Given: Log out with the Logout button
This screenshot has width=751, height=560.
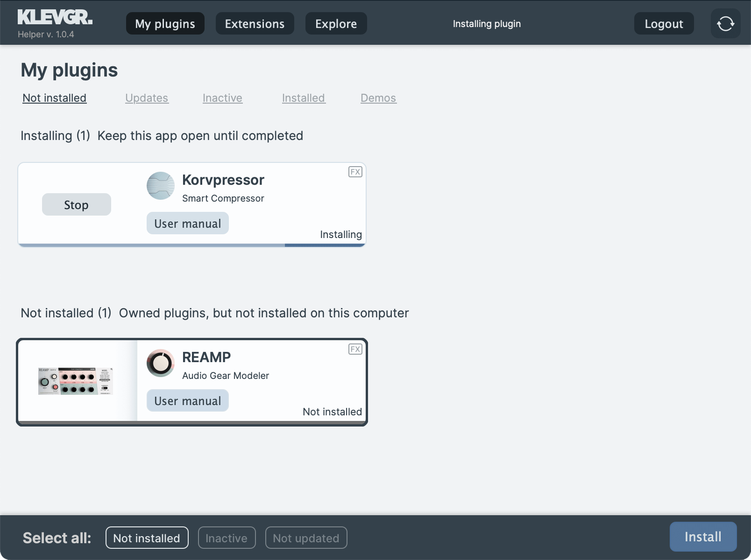Looking at the screenshot, I should point(664,23).
